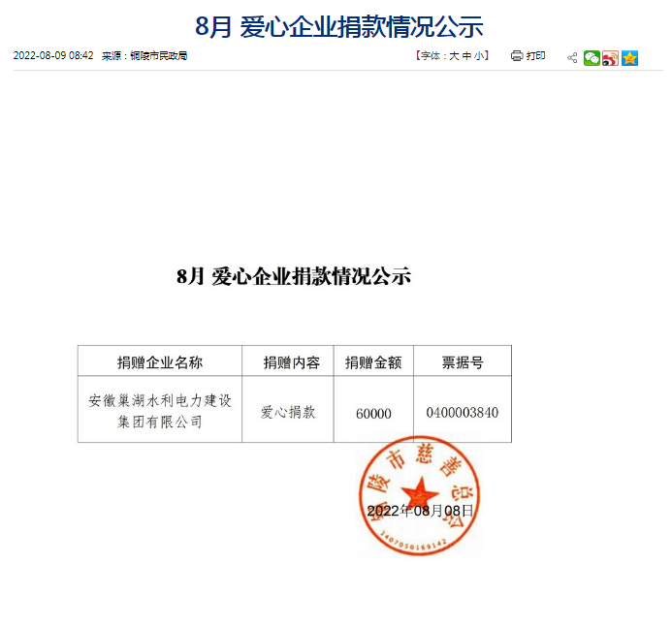Click the receipt number 0400003840 cell
This screenshot has width=672, height=627.
coord(462,412)
